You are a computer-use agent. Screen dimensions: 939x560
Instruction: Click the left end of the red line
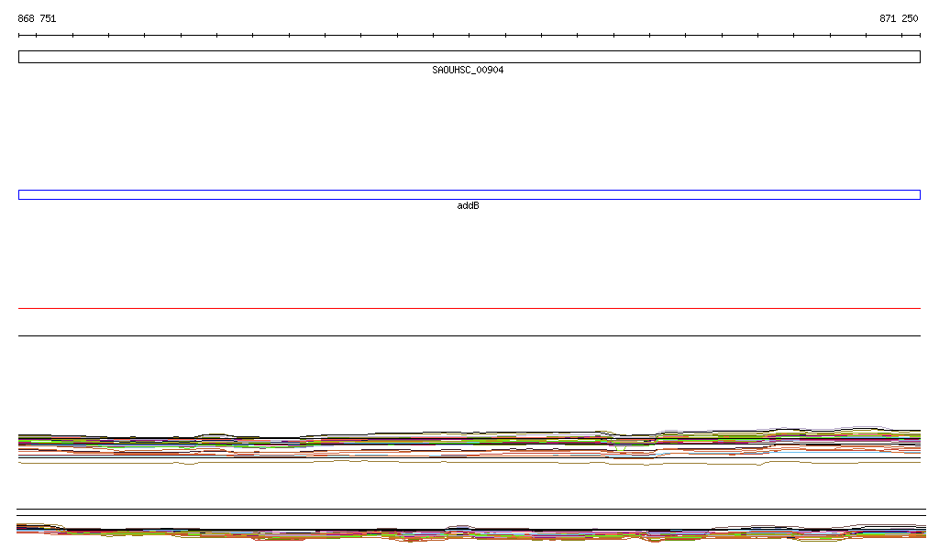click(x=20, y=309)
